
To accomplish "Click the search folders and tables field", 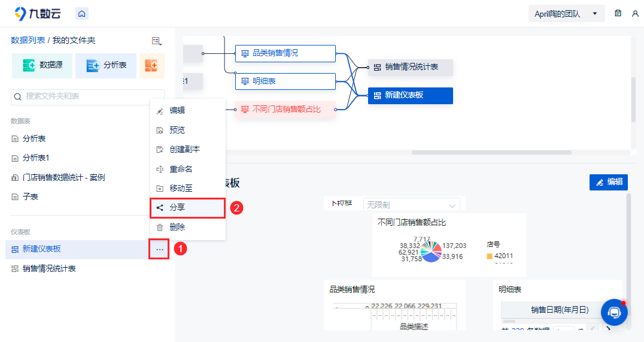I will pyautogui.click(x=87, y=96).
